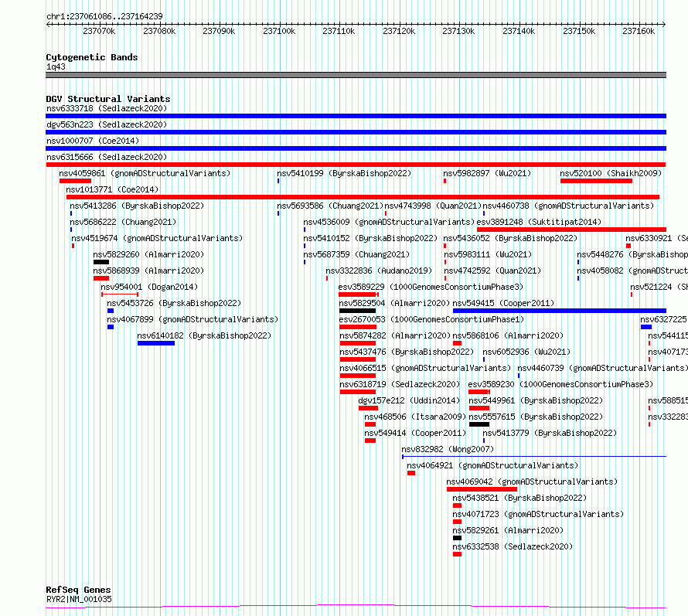
Task: Click the nsv5983111 (Wu2021) label
Action: pos(488,254)
